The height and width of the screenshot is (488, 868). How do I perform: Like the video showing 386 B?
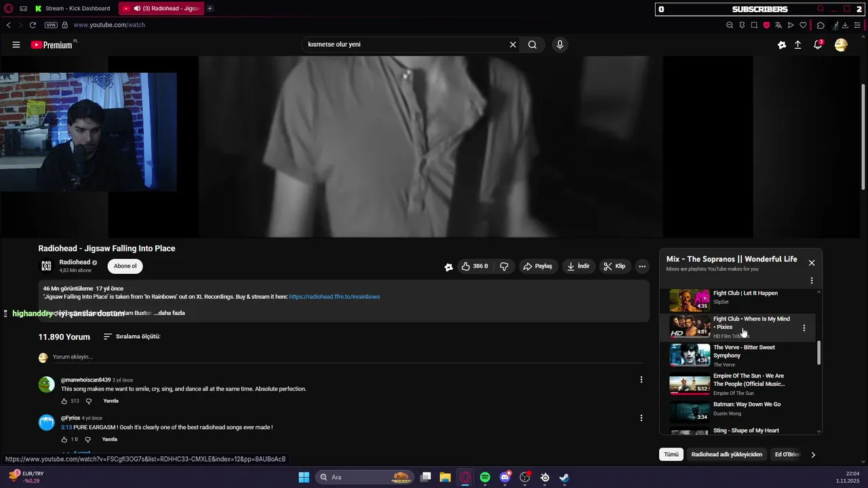click(475, 266)
